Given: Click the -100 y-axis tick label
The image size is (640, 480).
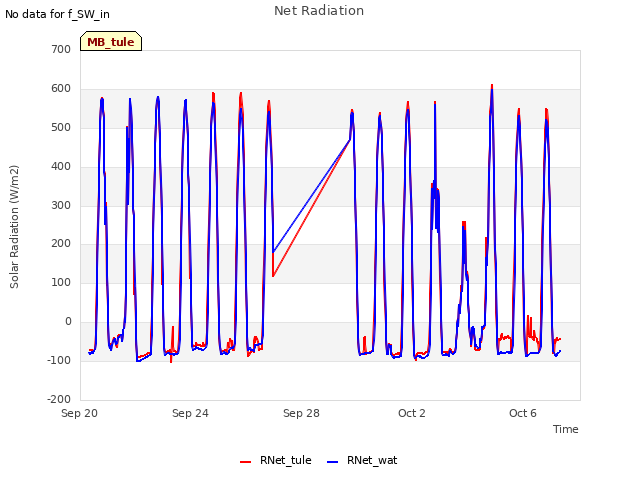Looking at the screenshot, I should click(59, 360).
